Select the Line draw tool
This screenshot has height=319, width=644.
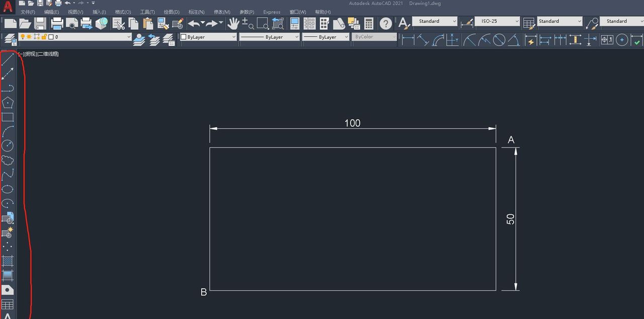pyautogui.click(x=8, y=59)
